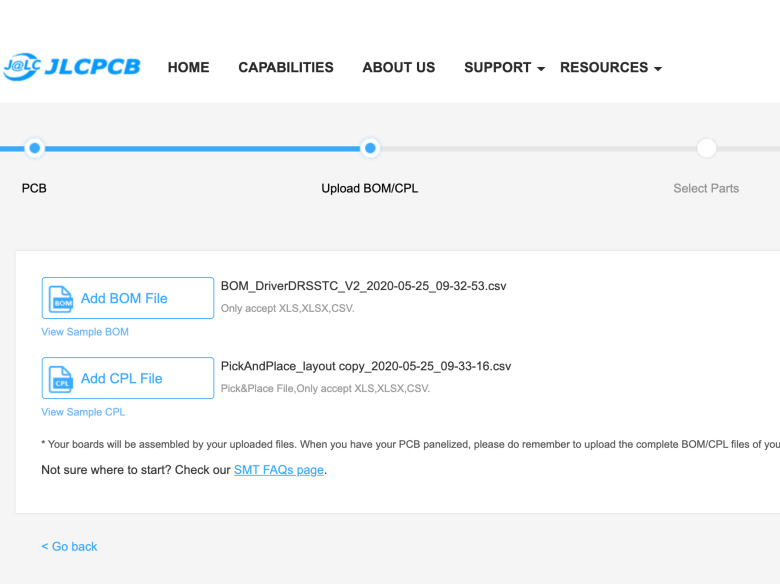Click the Go back link

(69, 546)
